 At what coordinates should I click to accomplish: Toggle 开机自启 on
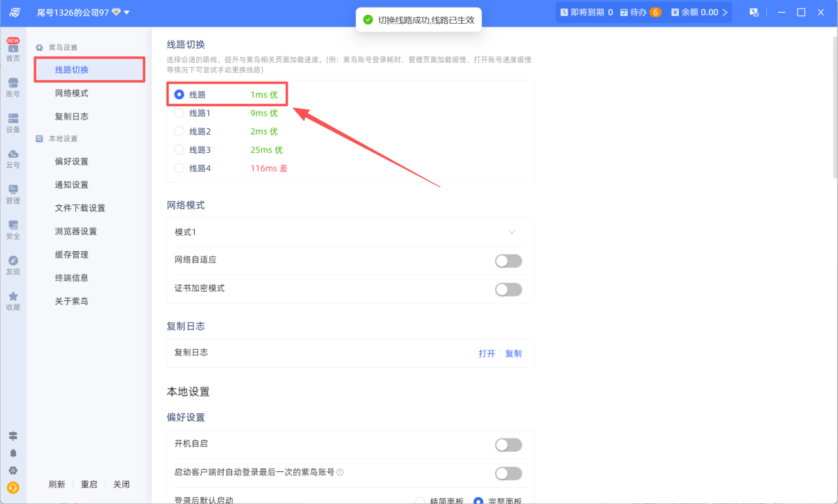(508, 445)
